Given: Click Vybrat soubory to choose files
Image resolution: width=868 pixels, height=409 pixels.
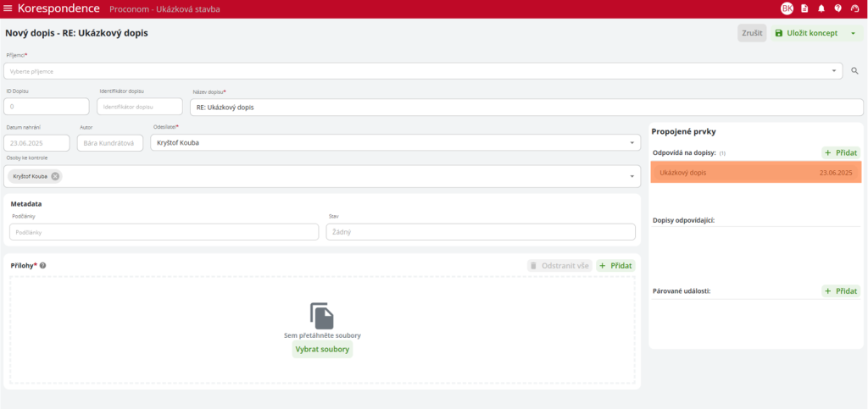Looking at the screenshot, I should tap(322, 349).
